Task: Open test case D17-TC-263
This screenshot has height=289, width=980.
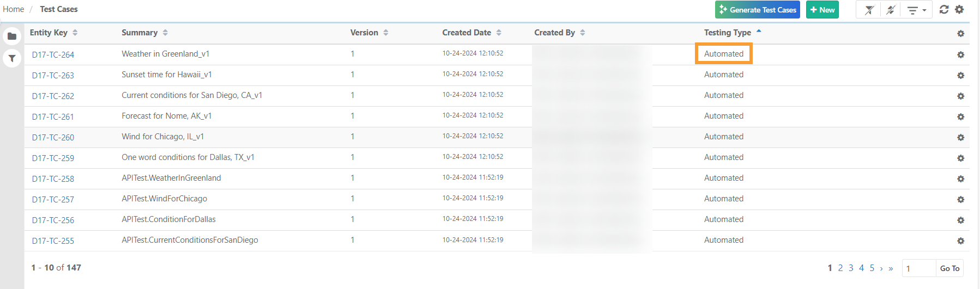Action: point(53,75)
